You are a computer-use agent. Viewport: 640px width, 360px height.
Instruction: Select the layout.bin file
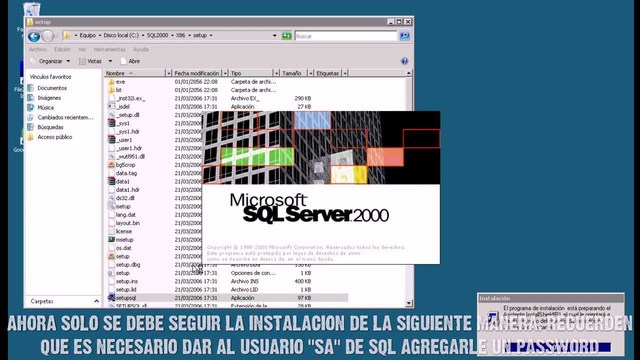click(128, 223)
